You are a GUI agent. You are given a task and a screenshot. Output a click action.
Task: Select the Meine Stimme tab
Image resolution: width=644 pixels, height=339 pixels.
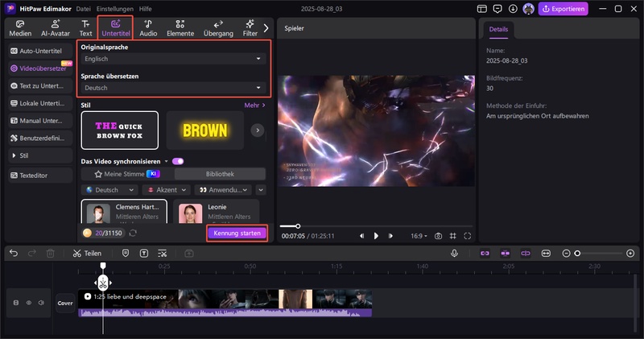click(x=127, y=174)
